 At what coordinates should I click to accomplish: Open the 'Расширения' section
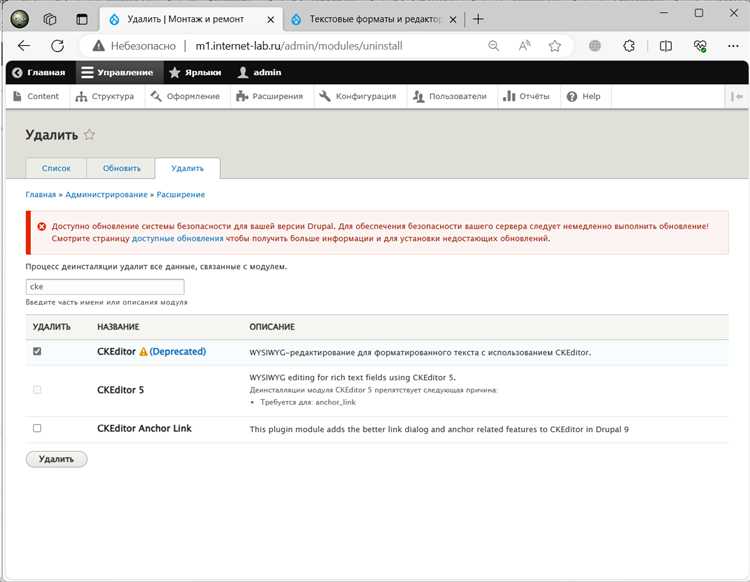(269, 96)
